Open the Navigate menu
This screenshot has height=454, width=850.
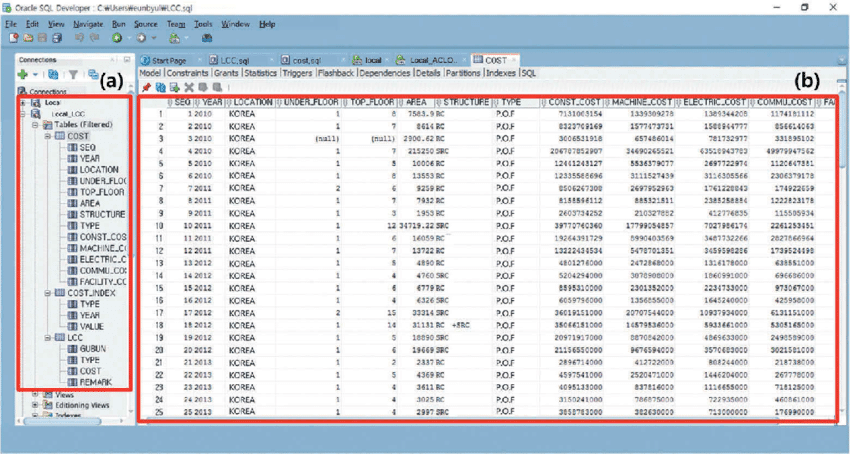tap(88, 24)
